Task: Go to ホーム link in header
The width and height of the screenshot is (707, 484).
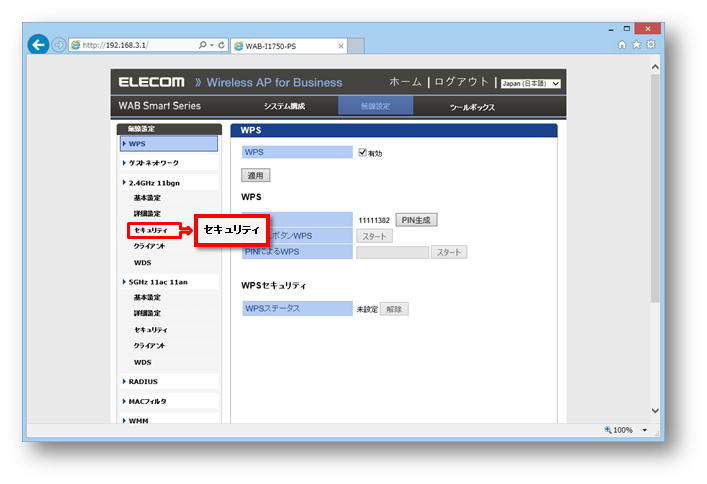Action: click(405, 82)
